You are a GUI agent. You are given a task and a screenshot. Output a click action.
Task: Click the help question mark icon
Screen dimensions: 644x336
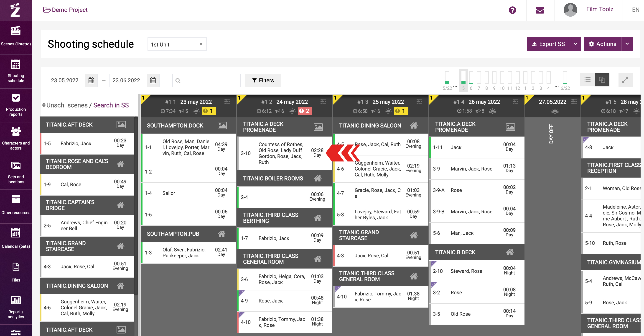click(x=512, y=10)
